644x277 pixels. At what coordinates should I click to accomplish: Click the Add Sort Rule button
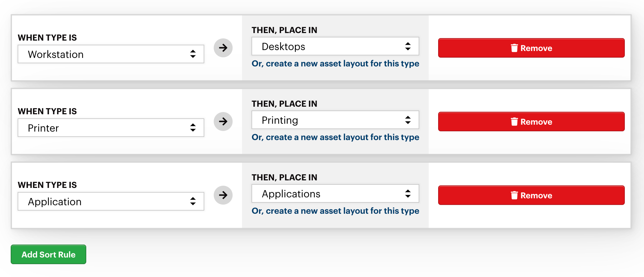click(48, 254)
